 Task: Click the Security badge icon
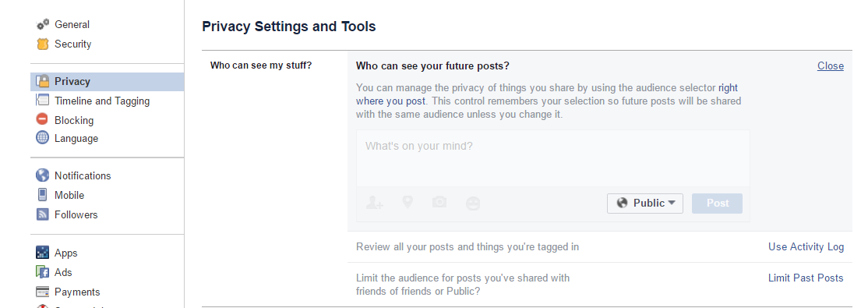point(43,44)
